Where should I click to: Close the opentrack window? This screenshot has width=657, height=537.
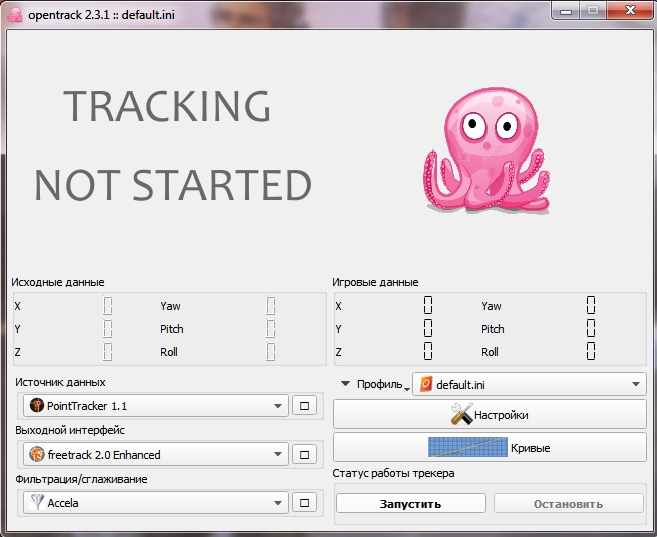pyautogui.click(x=630, y=10)
